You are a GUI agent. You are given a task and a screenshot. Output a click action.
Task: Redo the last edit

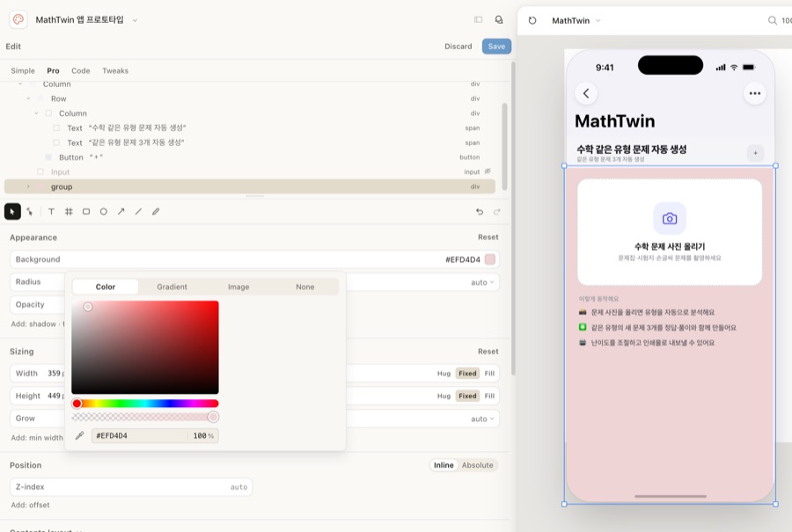pyautogui.click(x=497, y=212)
